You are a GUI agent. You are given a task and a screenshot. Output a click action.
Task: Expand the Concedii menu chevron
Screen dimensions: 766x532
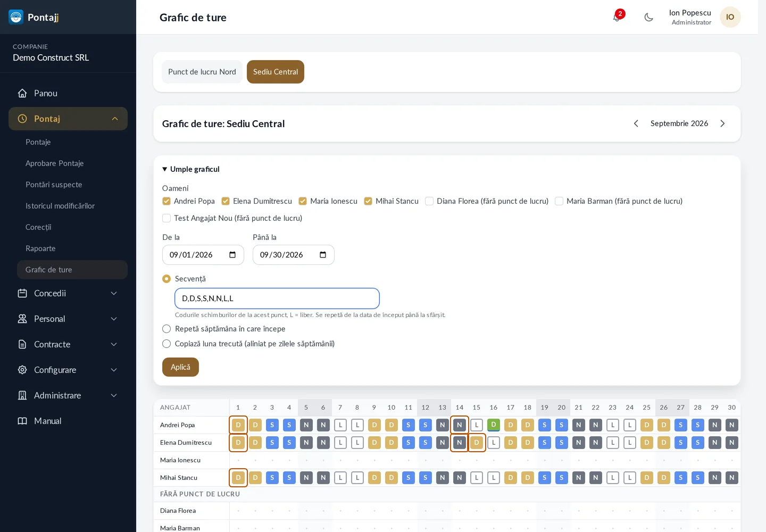(x=114, y=293)
